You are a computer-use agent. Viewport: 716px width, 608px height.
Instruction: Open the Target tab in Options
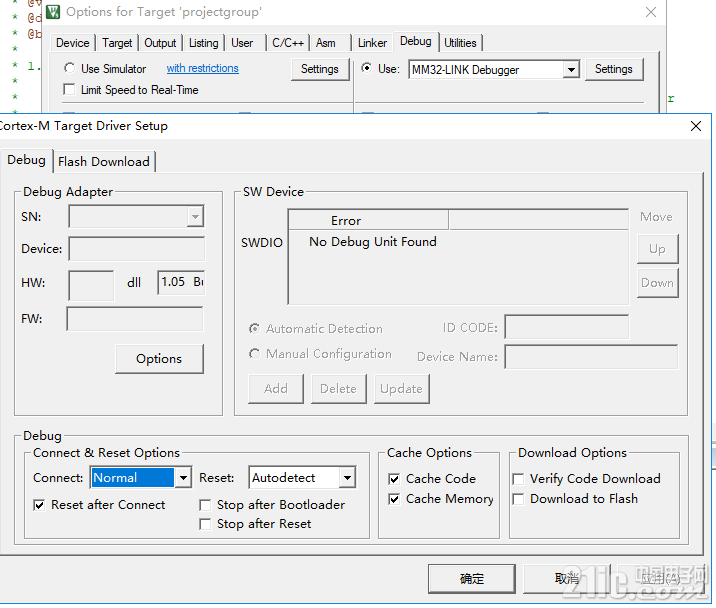[x=117, y=43]
